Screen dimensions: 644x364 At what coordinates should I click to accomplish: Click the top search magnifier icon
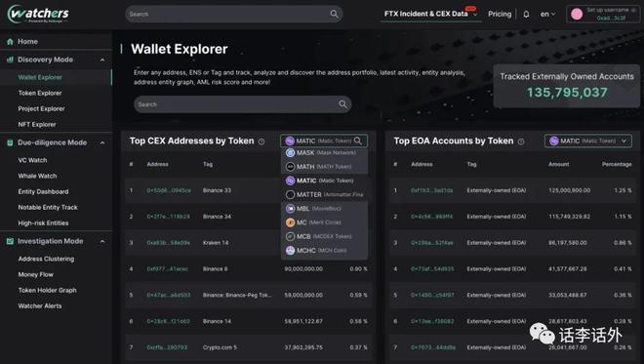pyautogui.click(x=335, y=14)
